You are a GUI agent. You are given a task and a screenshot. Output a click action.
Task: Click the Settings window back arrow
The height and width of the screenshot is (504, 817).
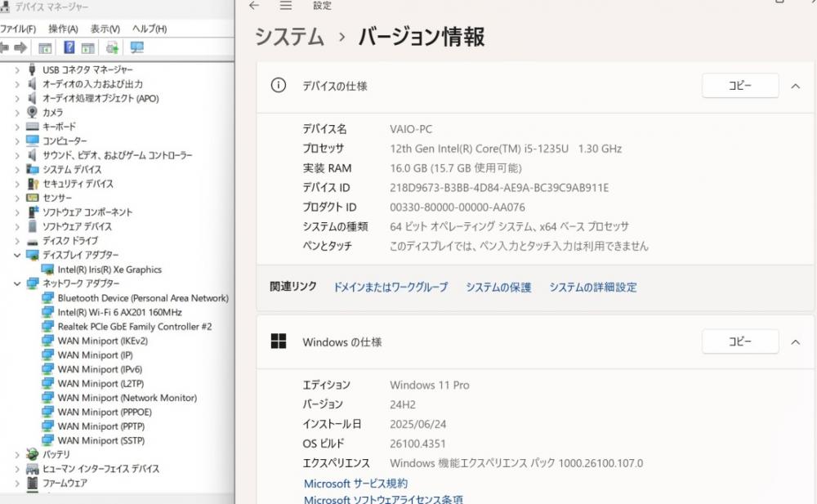click(254, 6)
